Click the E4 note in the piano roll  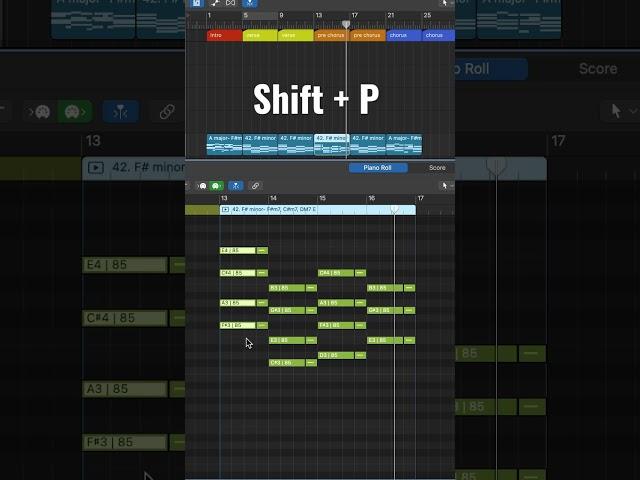pyautogui.click(x=238, y=250)
